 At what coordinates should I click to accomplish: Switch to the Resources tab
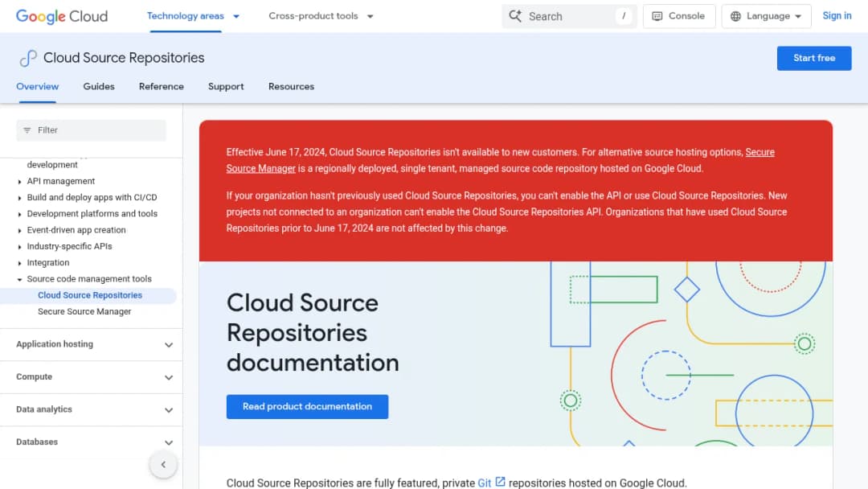point(291,86)
